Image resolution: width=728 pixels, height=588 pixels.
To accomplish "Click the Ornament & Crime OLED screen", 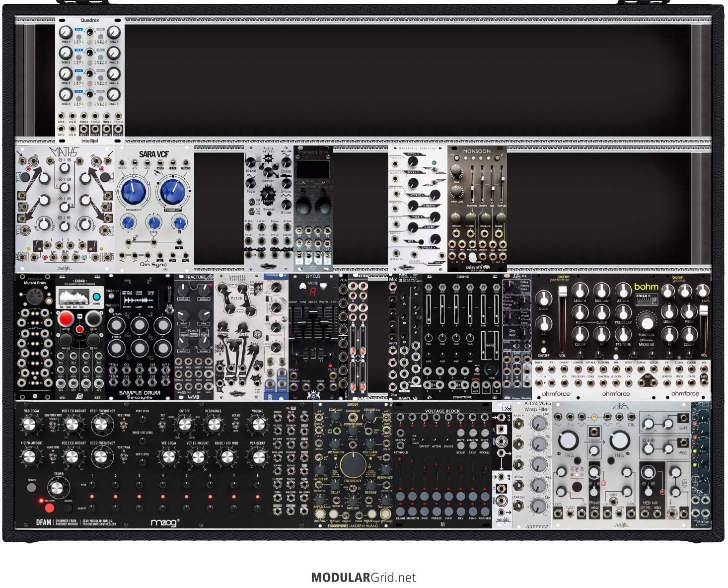I will click(x=313, y=169).
